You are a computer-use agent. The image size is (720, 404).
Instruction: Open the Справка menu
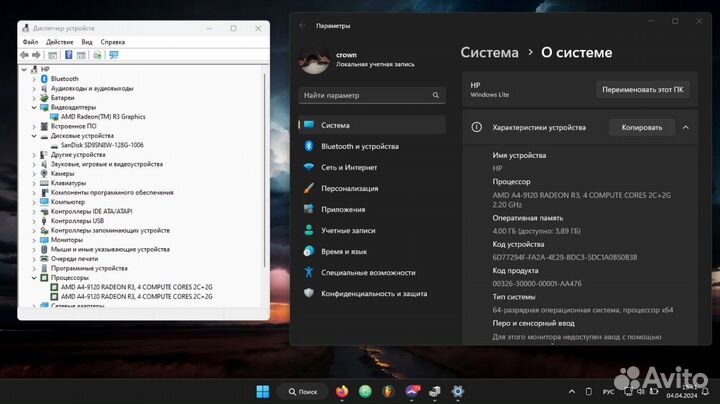113,42
